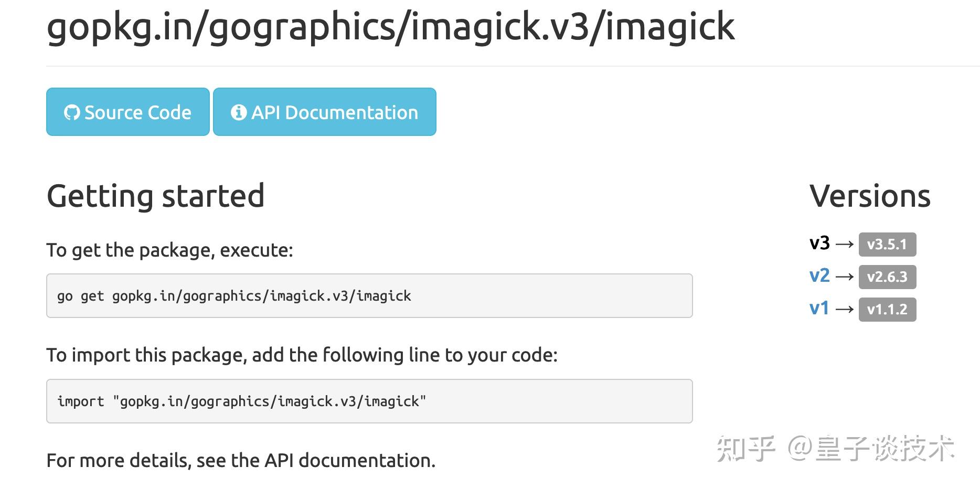Open the API Documentation page
Image resolution: width=980 pixels, height=488 pixels.
click(324, 112)
